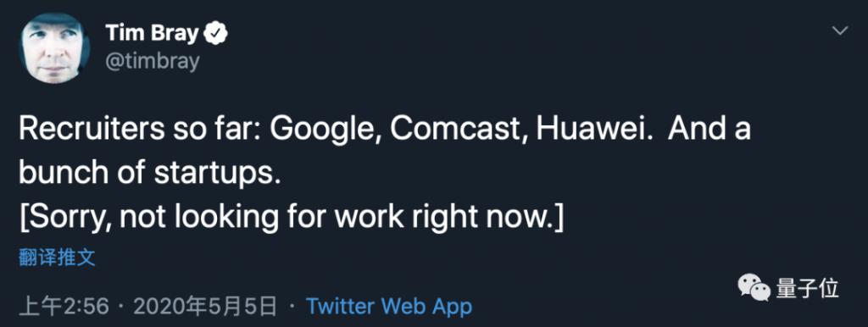Click the 'bunch of startups.' line
The width and height of the screenshot is (868, 327).
(x=147, y=175)
